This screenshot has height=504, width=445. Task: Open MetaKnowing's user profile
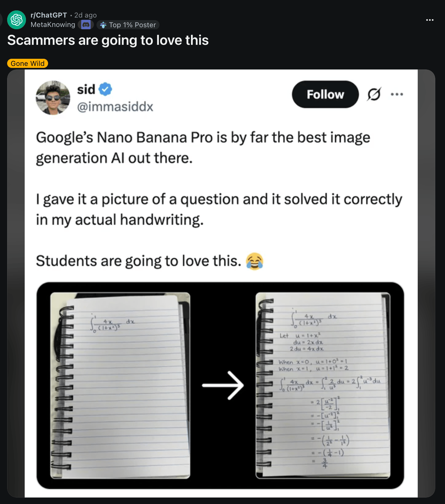[x=53, y=25]
